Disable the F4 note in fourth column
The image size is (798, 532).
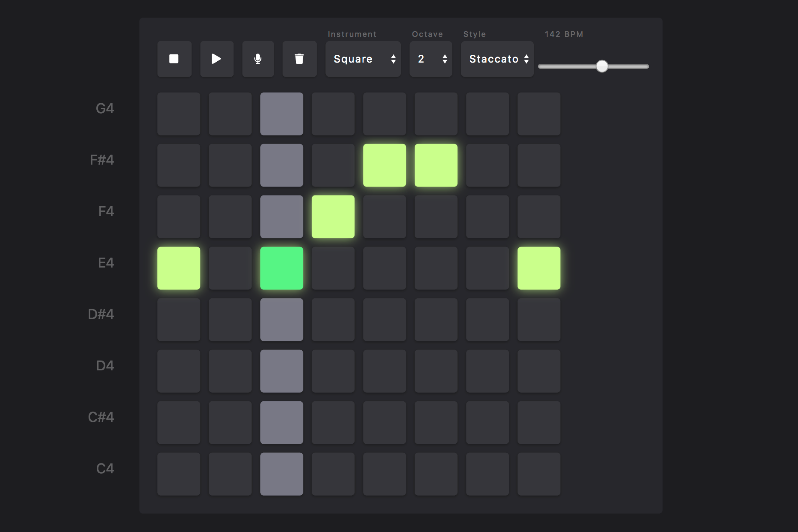pyautogui.click(x=333, y=216)
